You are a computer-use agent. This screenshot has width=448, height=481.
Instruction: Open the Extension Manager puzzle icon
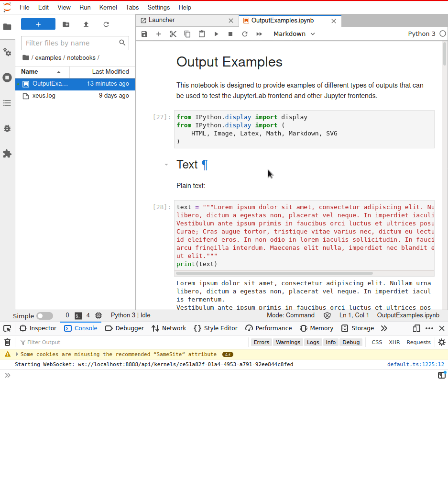pyautogui.click(x=7, y=154)
